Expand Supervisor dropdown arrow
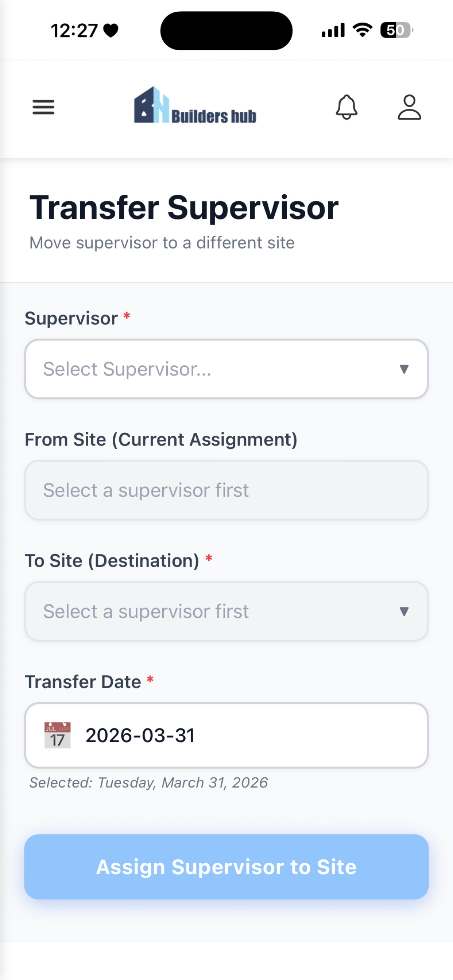This screenshot has width=453, height=980. [404, 369]
